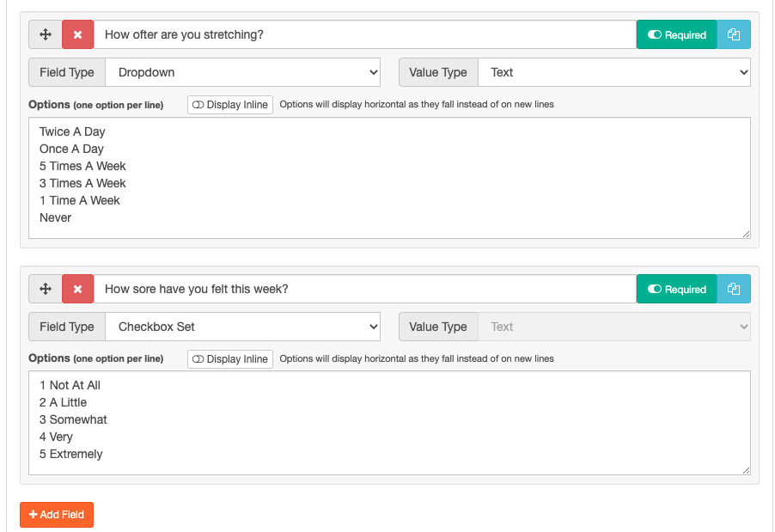The width and height of the screenshot is (775, 532).
Task: Open the Value Type dropdown for stretching question
Action: [x=613, y=73]
